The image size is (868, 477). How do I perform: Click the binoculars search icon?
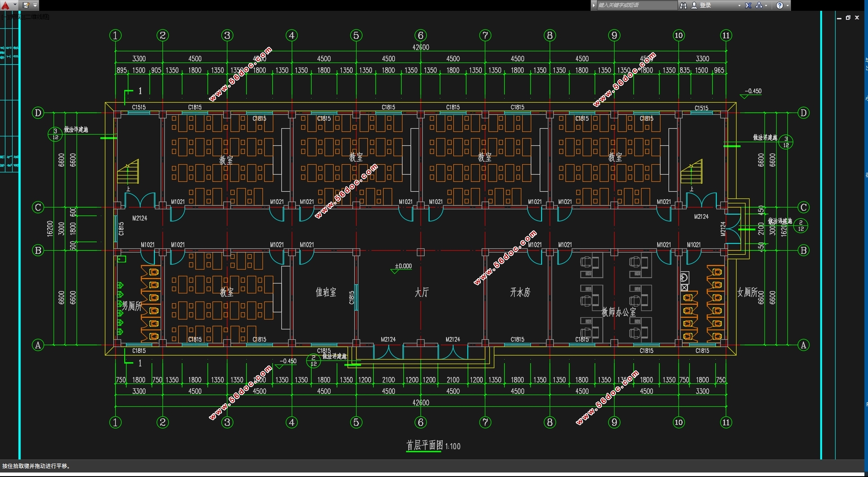pos(683,5)
